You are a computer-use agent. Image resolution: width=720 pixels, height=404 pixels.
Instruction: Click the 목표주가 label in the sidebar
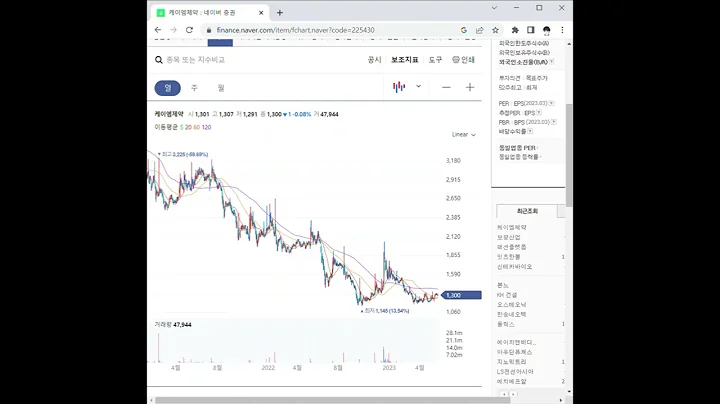click(536, 78)
